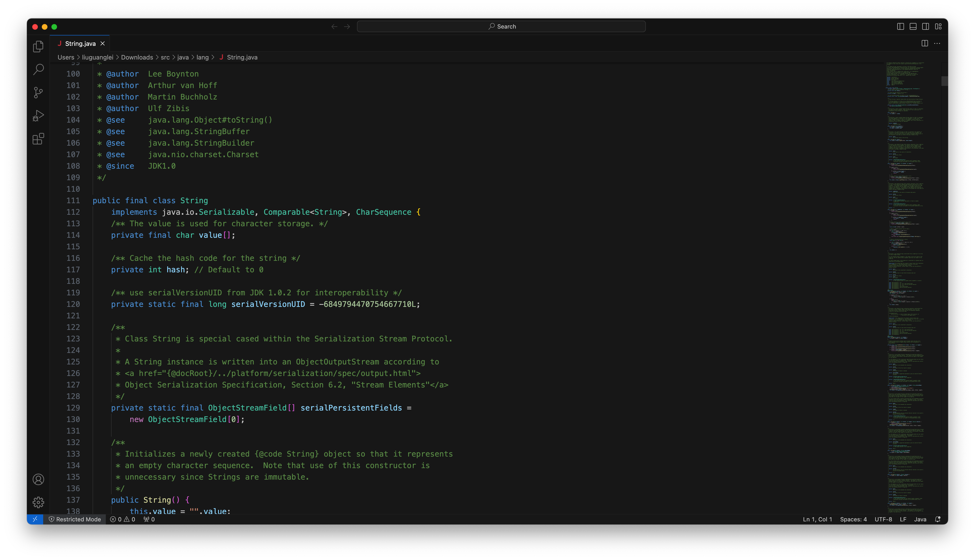Click the yellow opening brace on line 112
The height and width of the screenshot is (560, 975).
pos(418,212)
